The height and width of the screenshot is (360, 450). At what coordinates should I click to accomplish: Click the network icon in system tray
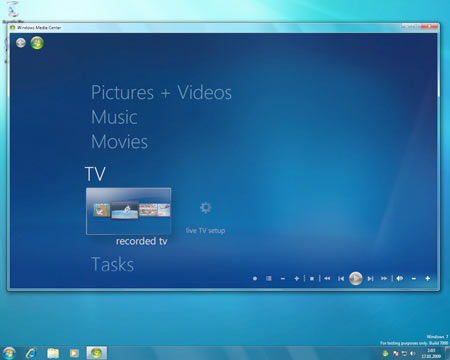[404, 353]
